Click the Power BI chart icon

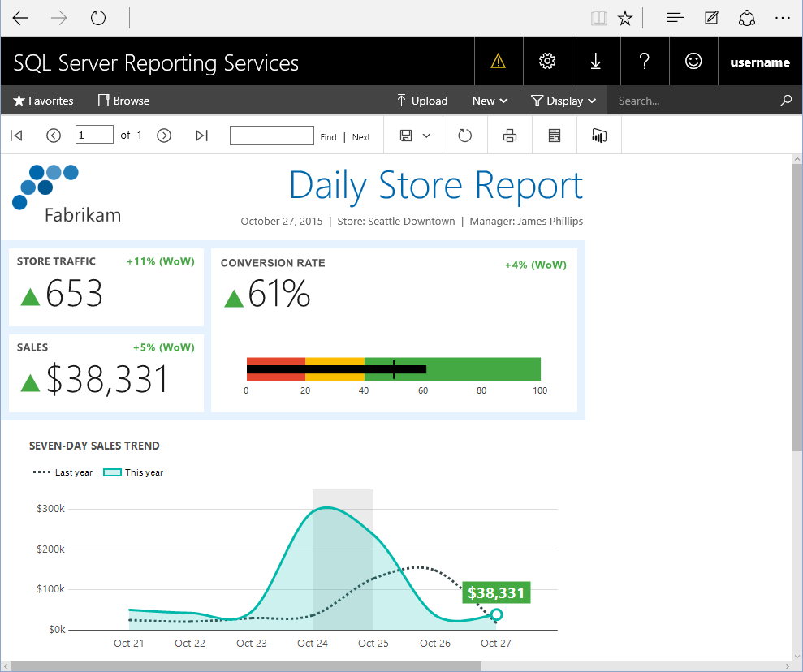pyautogui.click(x=599, y=136)
